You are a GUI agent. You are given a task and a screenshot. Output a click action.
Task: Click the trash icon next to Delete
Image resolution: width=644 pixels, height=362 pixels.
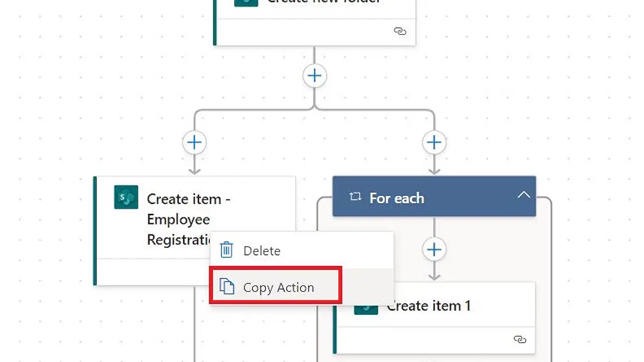[226, 250]
